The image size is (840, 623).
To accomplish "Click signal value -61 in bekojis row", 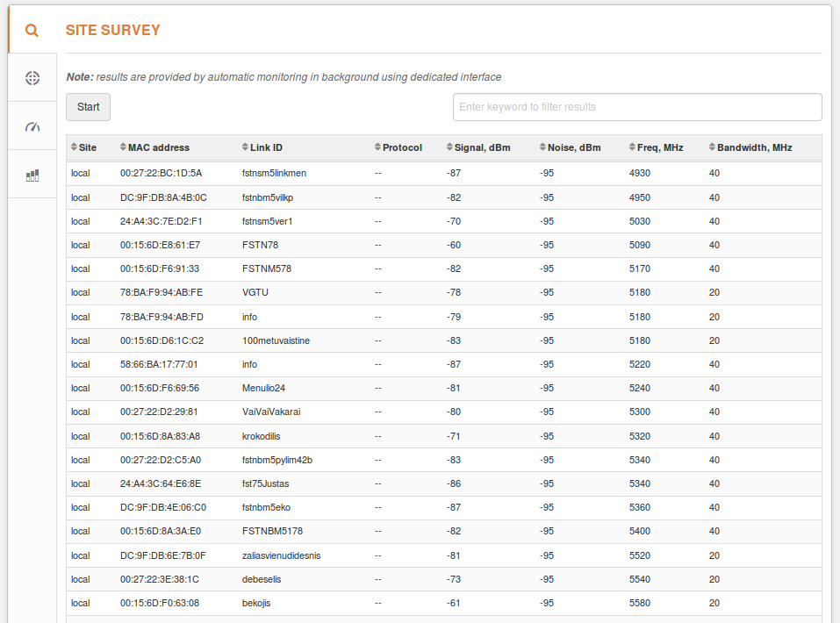I will pyautogui.click(x=453, y=603).
